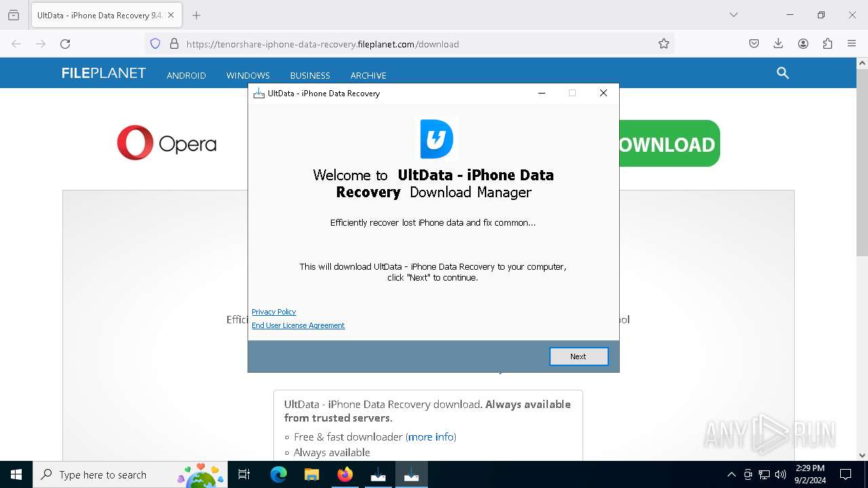Click the tracking protection shield icon
This screenshot has height=488, width=868.
(155, 44)
